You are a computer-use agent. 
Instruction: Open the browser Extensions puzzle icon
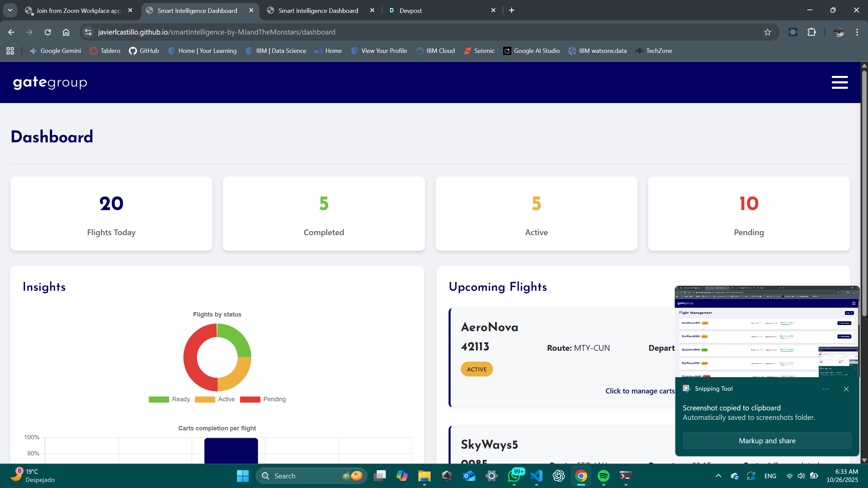click(x=812, y=32)
